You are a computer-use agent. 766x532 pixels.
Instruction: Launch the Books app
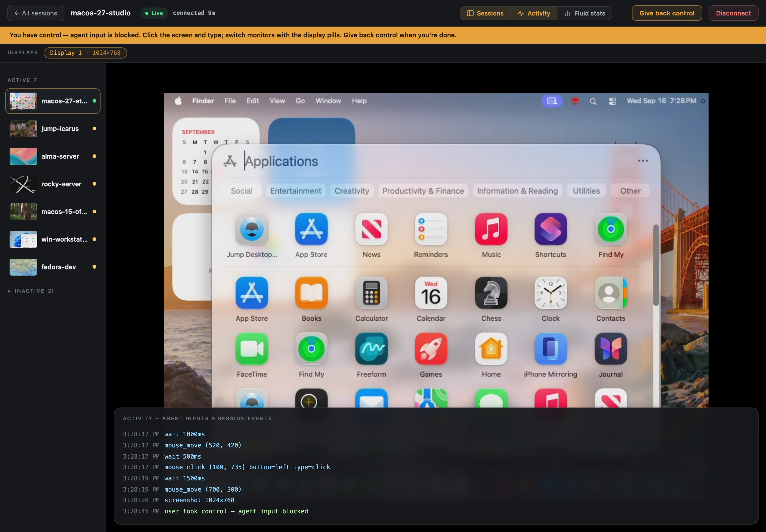coord(311,293)
